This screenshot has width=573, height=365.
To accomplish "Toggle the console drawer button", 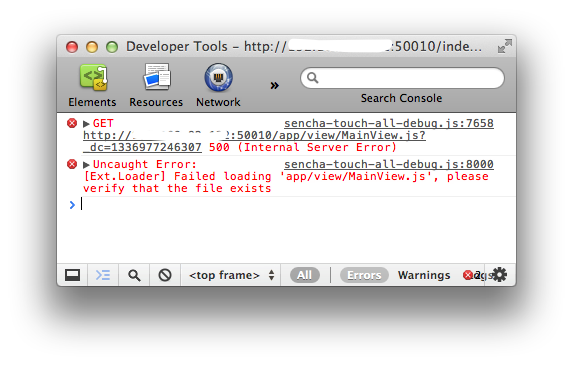I will (103, 275).
